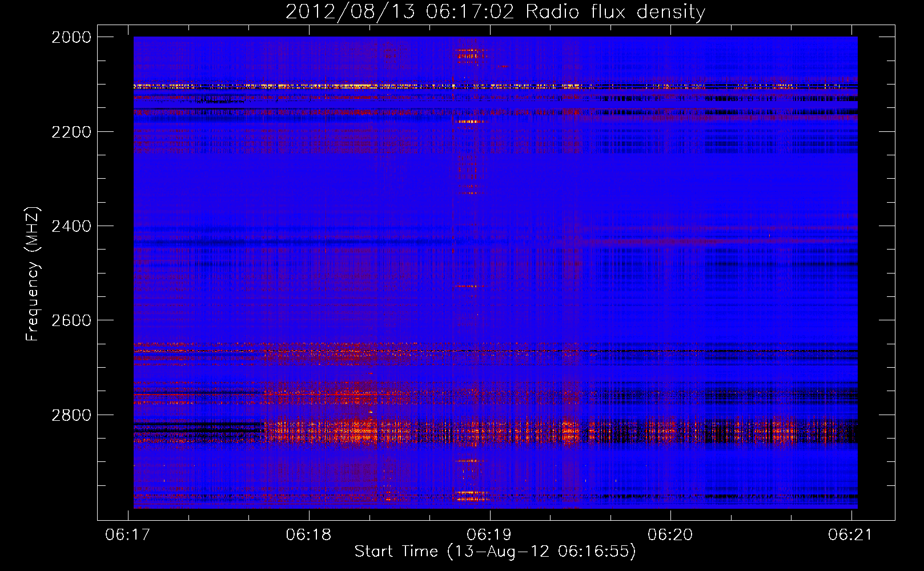
Task: Click the '2000' frequency axis label
Action: click(71, 37)
